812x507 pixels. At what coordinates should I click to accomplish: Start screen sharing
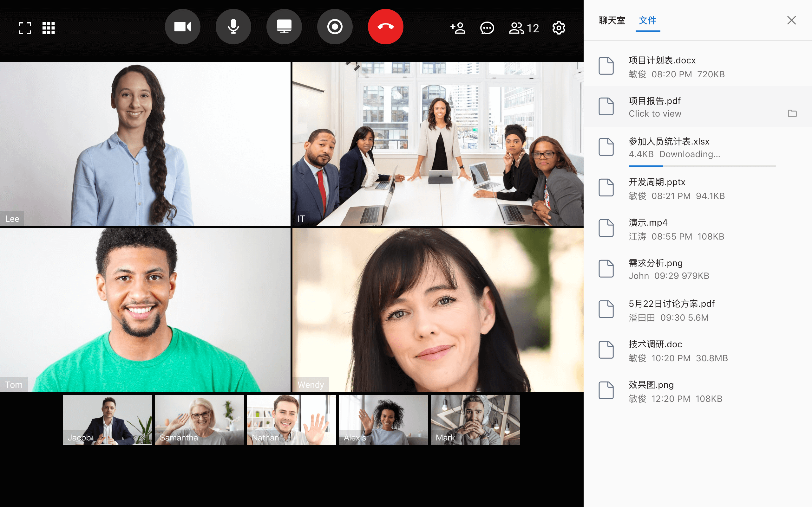tap(284, 27)
